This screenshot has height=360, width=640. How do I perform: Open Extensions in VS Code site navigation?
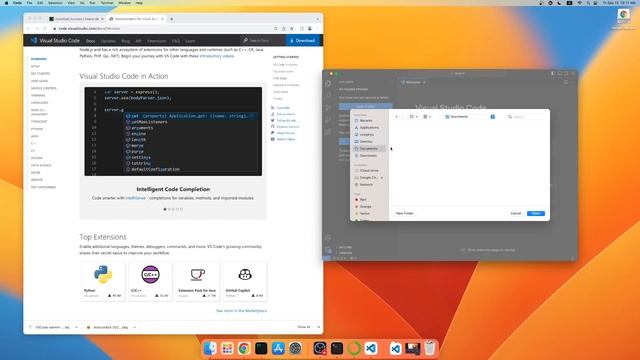157,41
